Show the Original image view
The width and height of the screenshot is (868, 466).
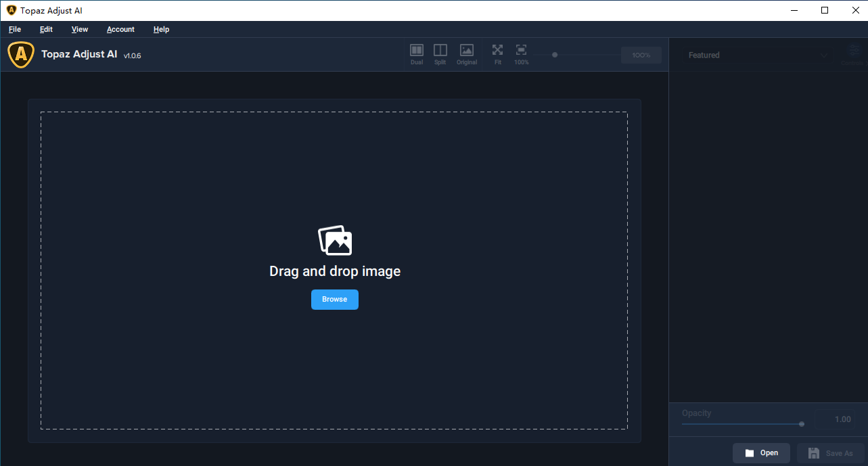pyautogui.click(x=467, y=54)
